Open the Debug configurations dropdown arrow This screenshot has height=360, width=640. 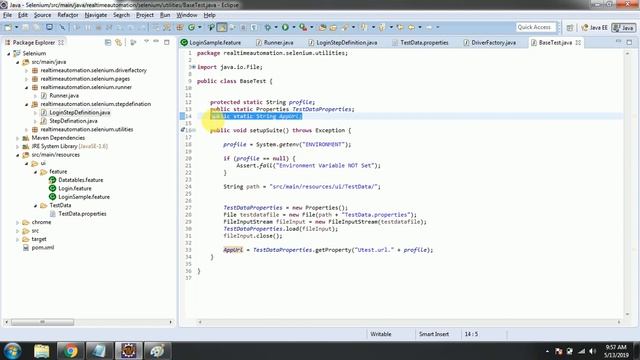point(276,27)
